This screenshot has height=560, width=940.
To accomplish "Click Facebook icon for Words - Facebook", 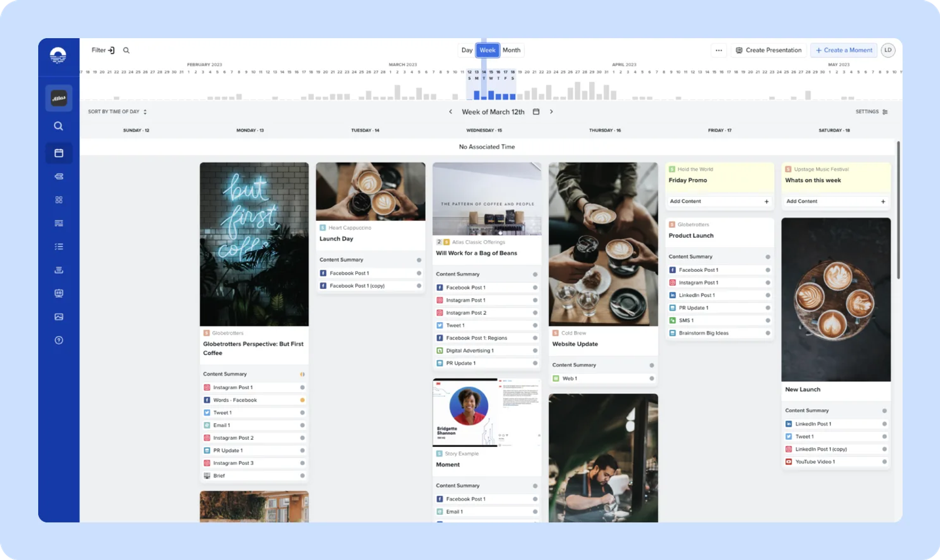I will click(207, 400).
